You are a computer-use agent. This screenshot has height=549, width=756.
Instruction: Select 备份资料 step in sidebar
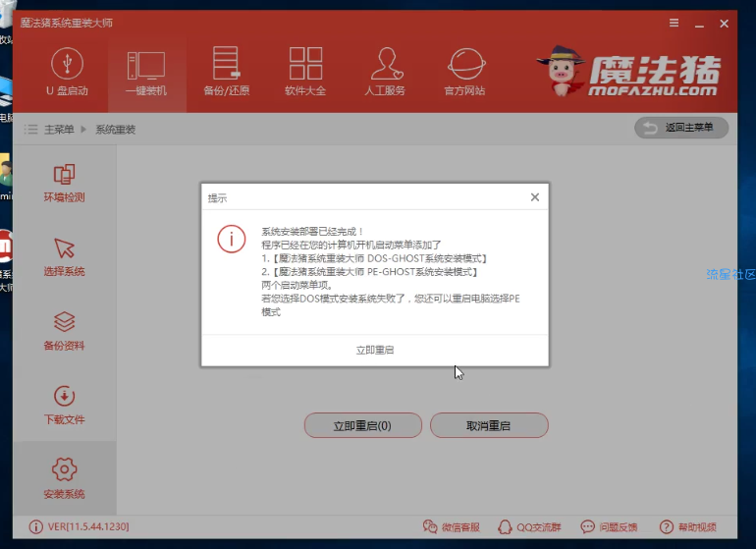(x=64, y=331)
